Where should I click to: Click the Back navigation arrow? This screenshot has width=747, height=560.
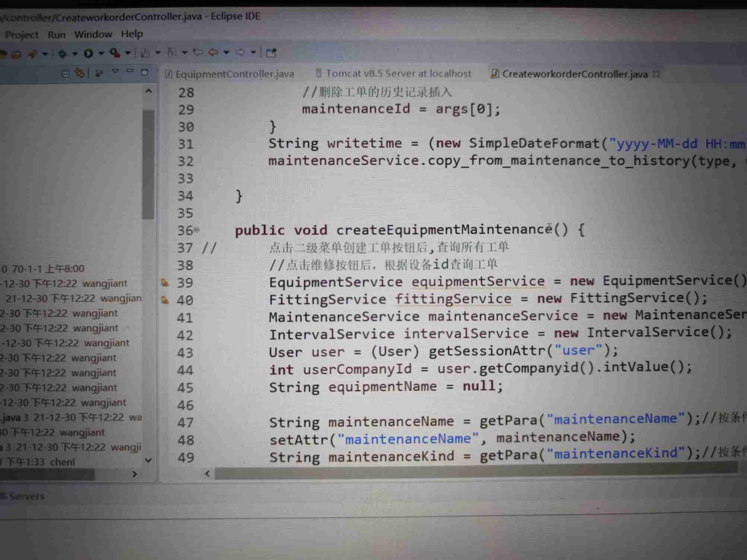213,52
